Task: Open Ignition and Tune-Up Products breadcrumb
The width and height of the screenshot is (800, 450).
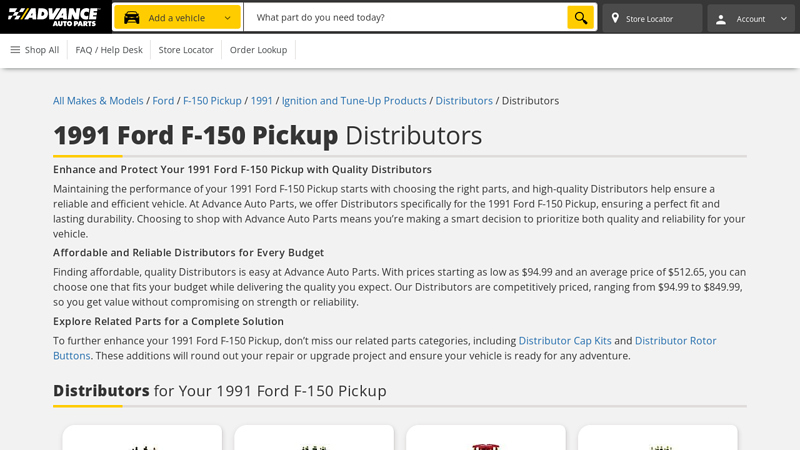Action: tap(354, 101)
